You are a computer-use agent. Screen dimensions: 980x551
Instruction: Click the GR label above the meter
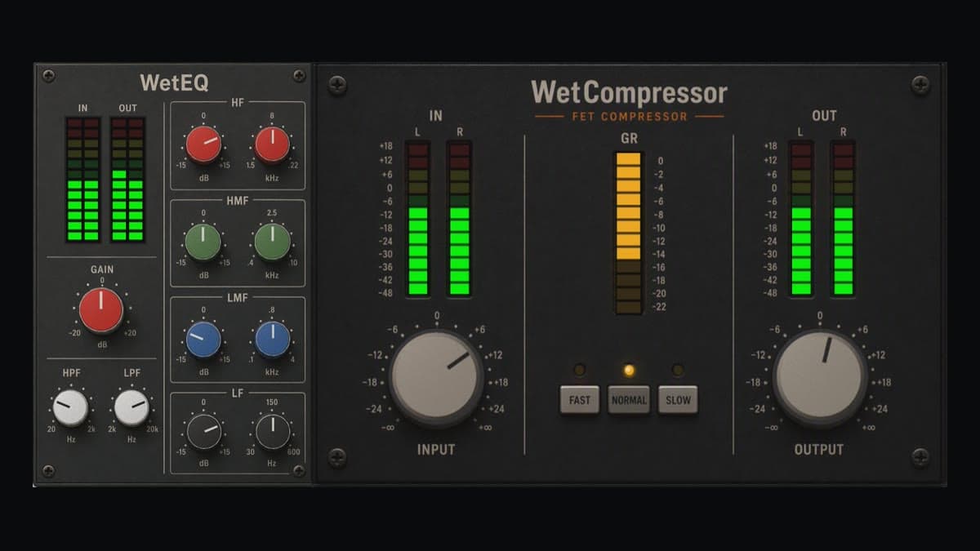[x=629, y=139]
